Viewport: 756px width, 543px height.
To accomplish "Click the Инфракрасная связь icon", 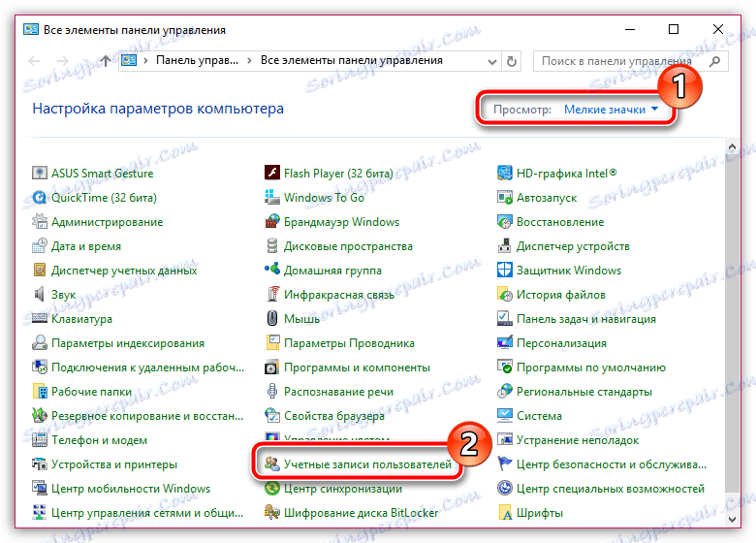I will (x=272, y=294).
